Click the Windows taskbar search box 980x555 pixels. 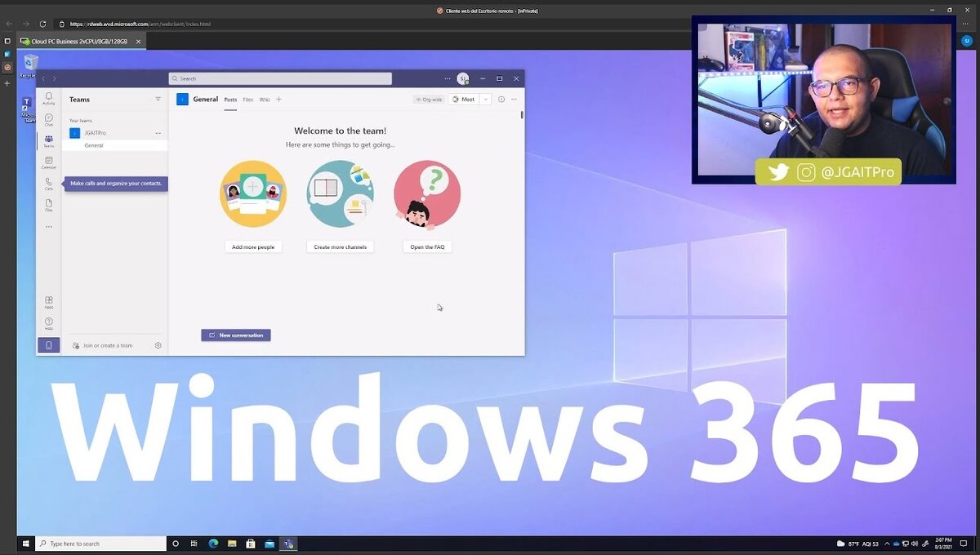tap(101, 544)
